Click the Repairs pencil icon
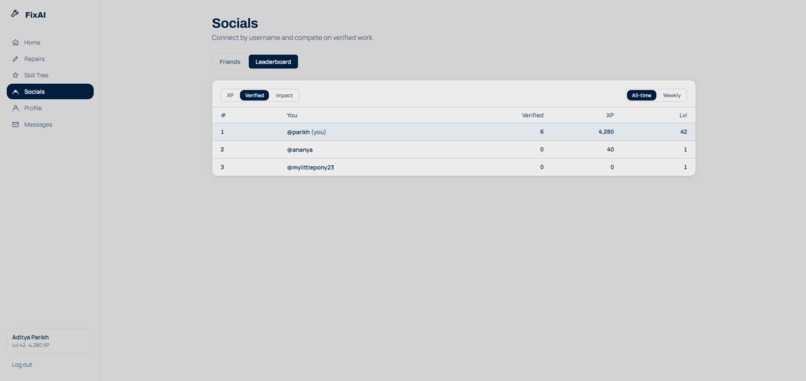 coord(15,59)
